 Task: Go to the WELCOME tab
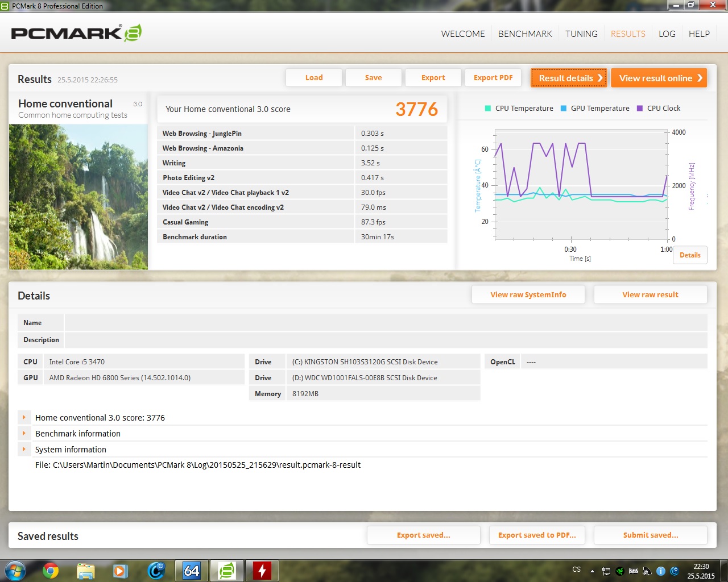[463, 34]
